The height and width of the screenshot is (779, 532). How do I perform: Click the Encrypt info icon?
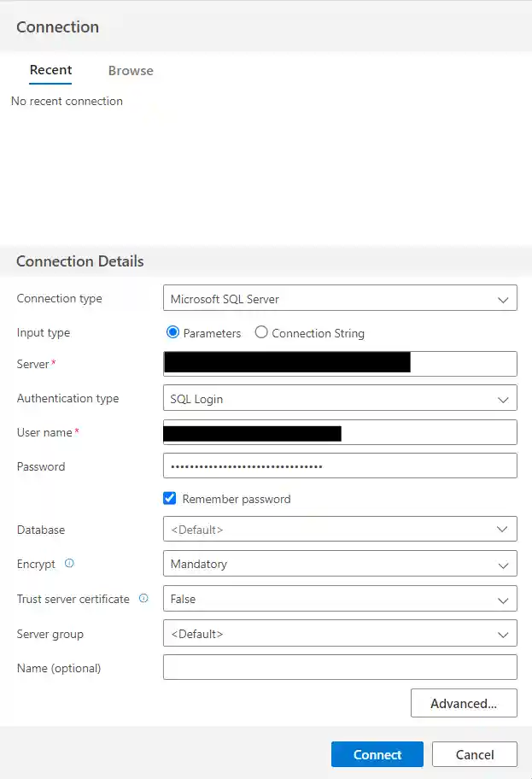pos(69,564)
